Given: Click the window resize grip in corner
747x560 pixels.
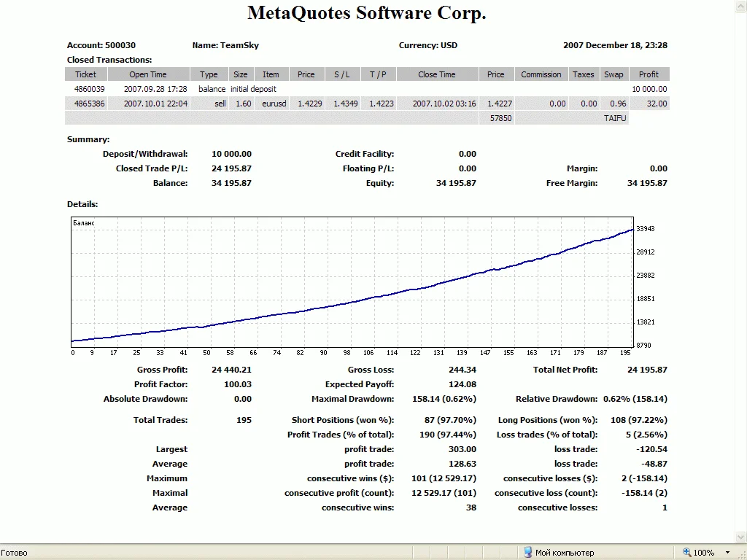Looking at the screenshot, I should (x=741, y=554).
